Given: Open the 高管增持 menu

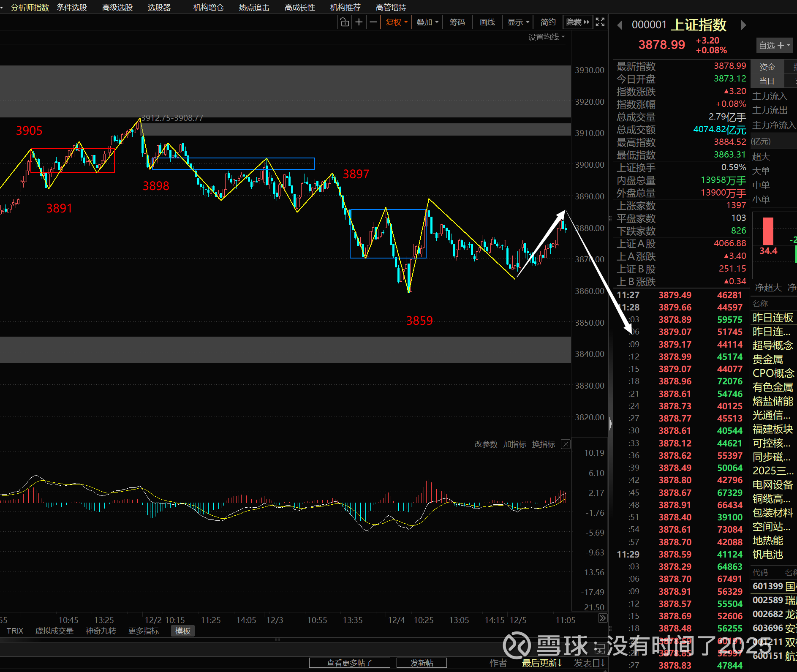Looking at the screenshot, I should (391, 7).
